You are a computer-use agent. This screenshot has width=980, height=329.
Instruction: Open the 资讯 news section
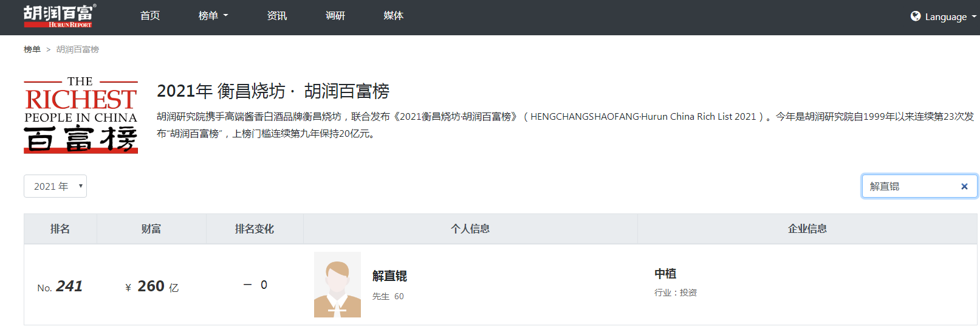coord(276,16)
